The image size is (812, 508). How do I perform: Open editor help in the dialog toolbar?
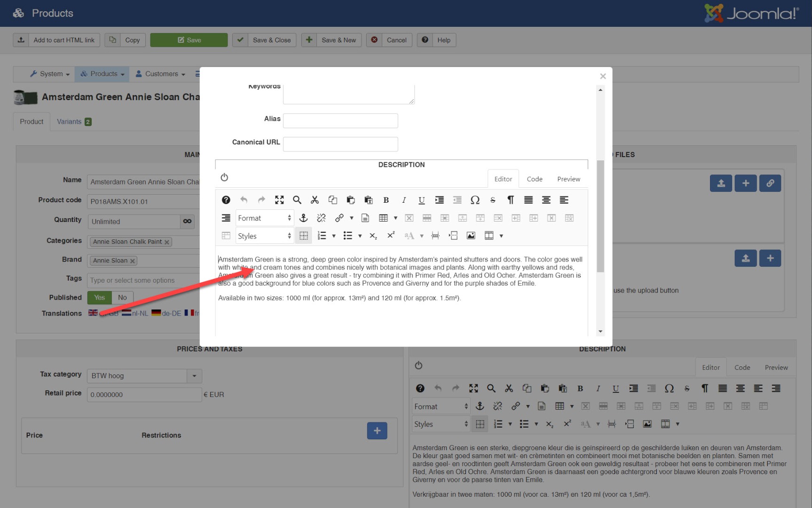[226, 200]
